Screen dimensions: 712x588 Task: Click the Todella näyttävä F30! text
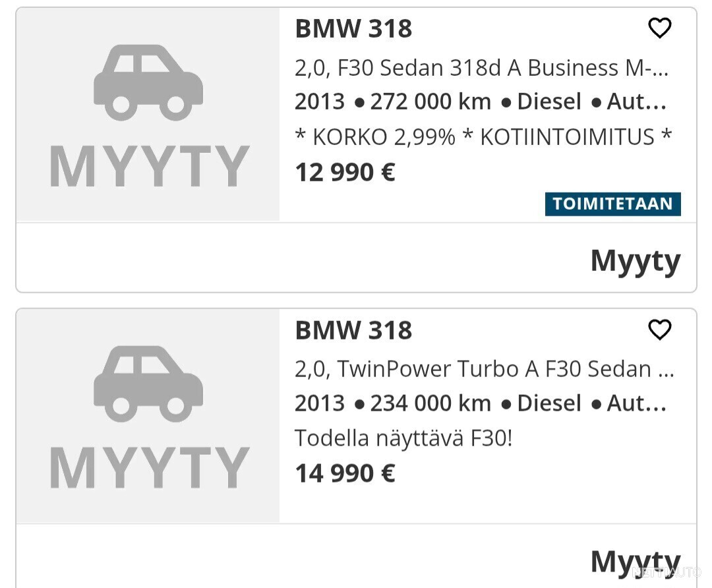point(403,438)
